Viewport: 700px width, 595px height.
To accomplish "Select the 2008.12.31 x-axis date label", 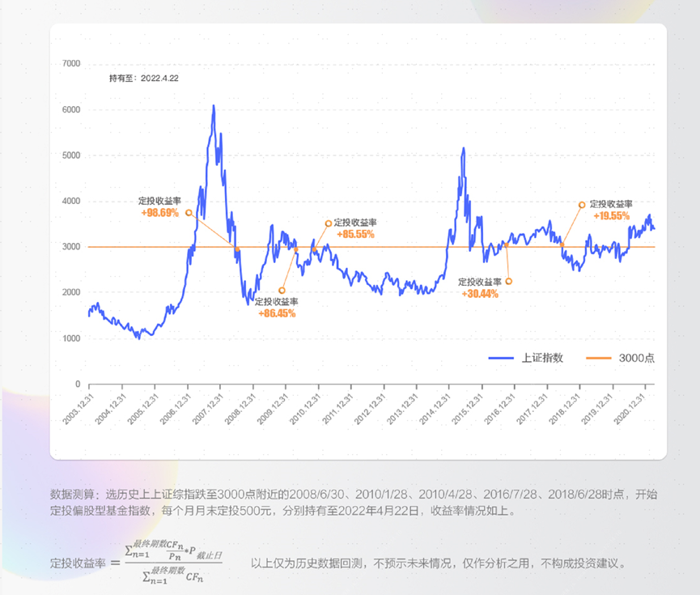I will pos(240,409).
